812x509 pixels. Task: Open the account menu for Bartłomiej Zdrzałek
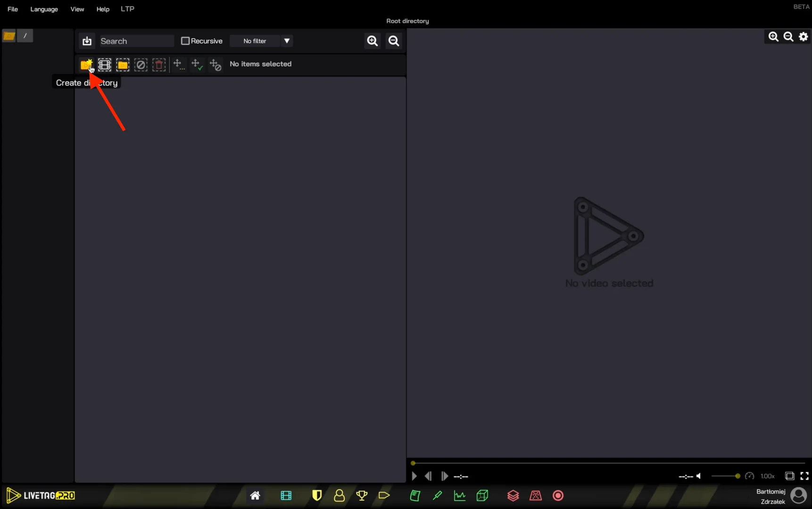pyautogui.click(x=799, y=496)
